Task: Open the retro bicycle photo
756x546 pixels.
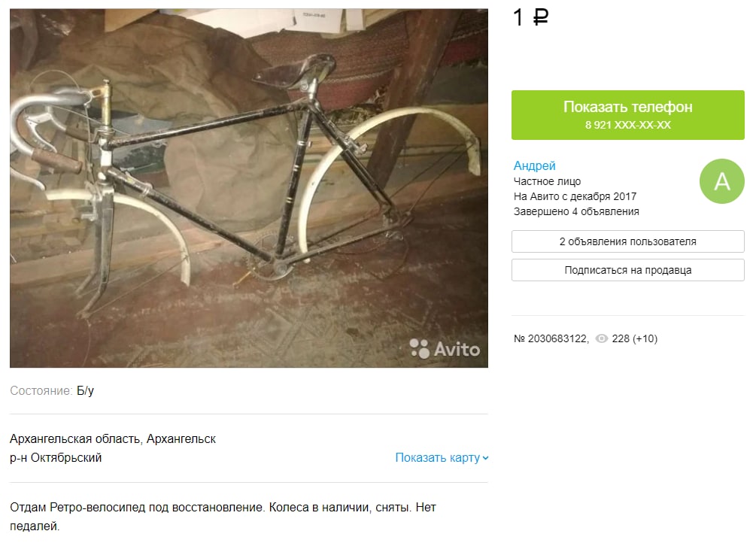Action: coord(249,188)
